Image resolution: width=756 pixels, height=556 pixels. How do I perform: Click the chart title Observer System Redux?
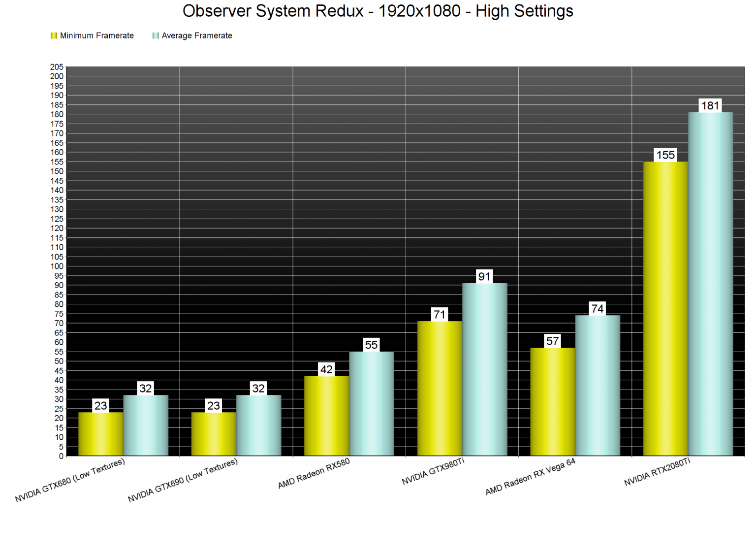pos(378,10)
